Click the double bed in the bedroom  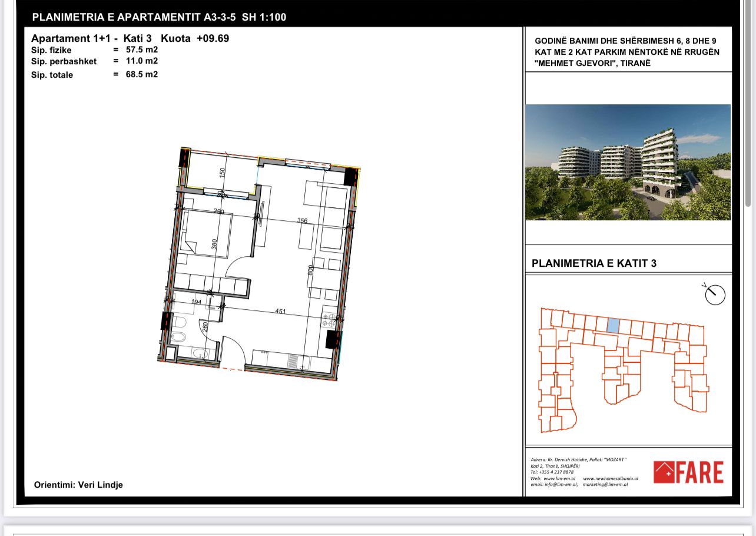pyautogui.click(x=206, y=234)
